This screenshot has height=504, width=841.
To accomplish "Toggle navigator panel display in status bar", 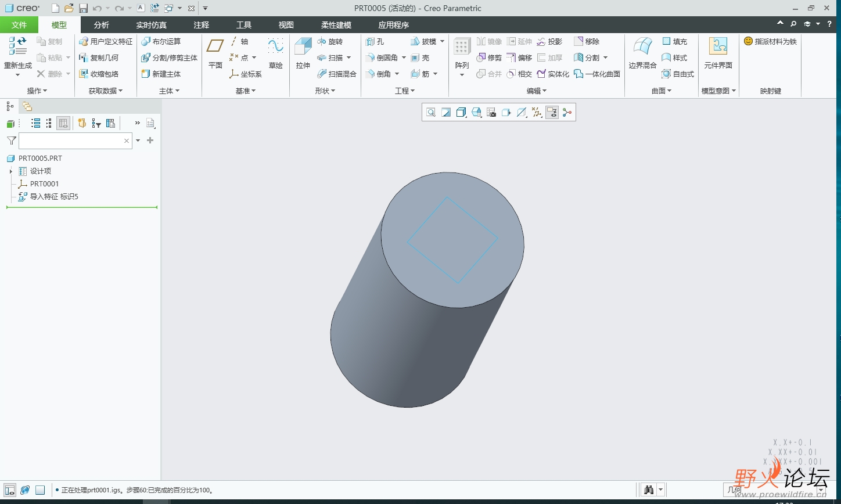I will [10, 490].
